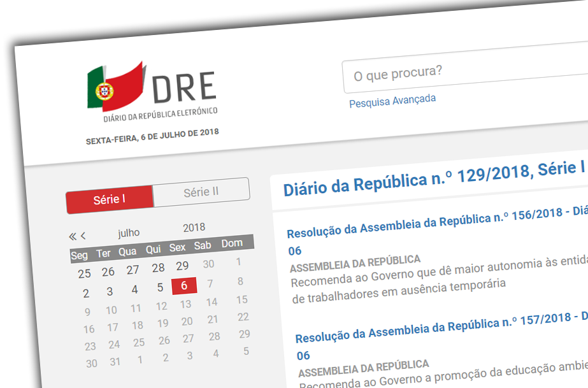The width and height of the screenshot is (588, 388).
Task: Select the highlighted day 6 in calendar
Action: coord(184,285)
